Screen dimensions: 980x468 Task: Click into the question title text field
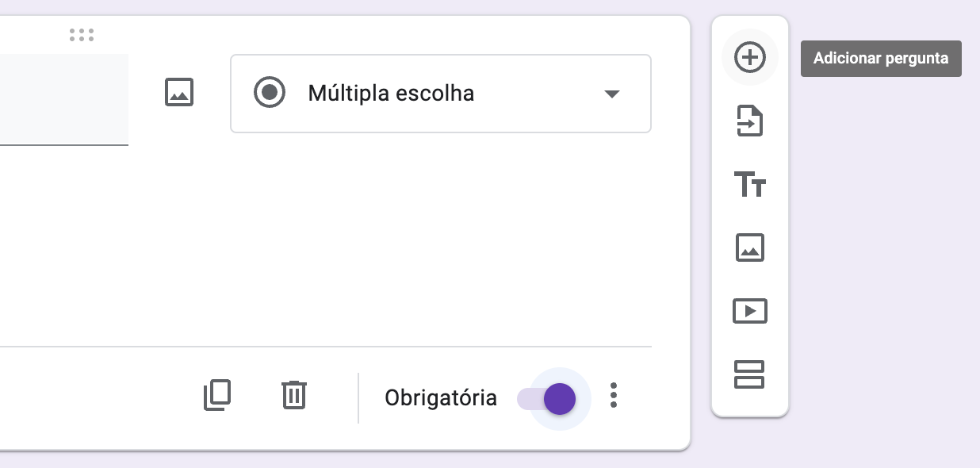coord(63,99)
